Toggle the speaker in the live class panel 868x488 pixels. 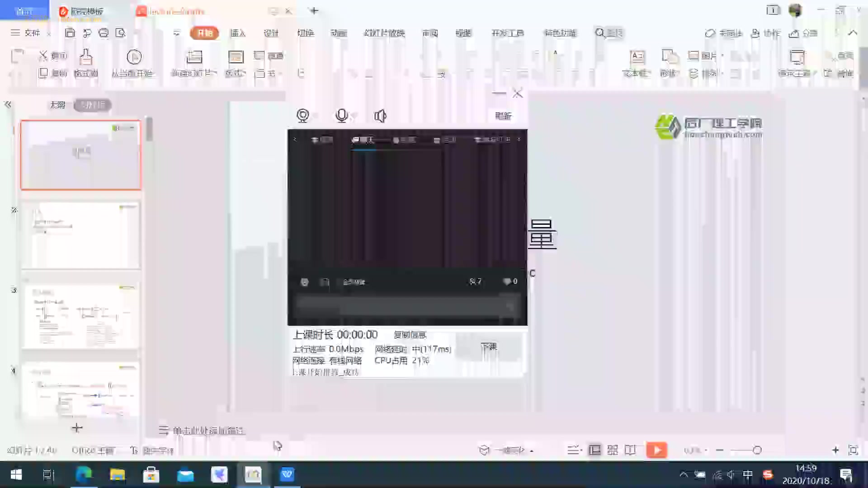[x=380, y=116]
